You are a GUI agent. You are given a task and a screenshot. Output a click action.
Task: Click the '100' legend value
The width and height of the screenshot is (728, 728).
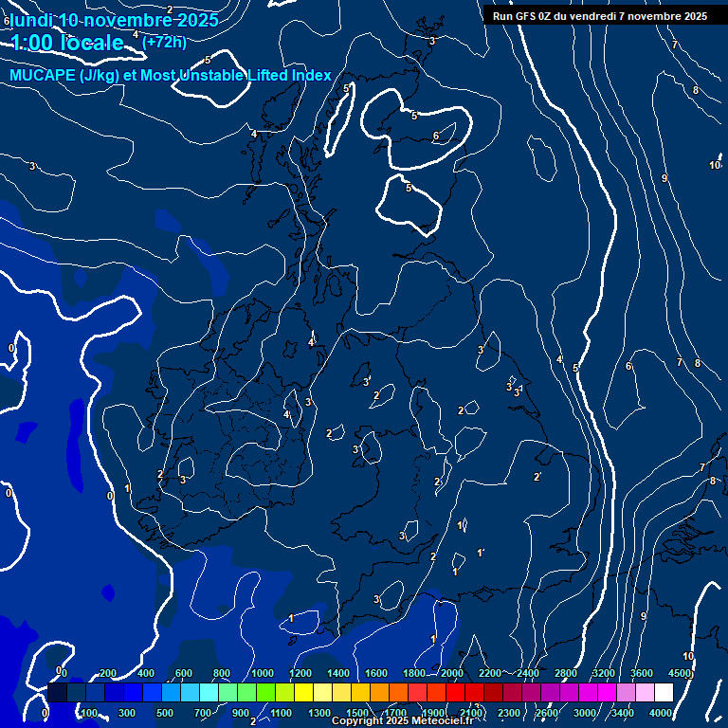pos(89,713)
